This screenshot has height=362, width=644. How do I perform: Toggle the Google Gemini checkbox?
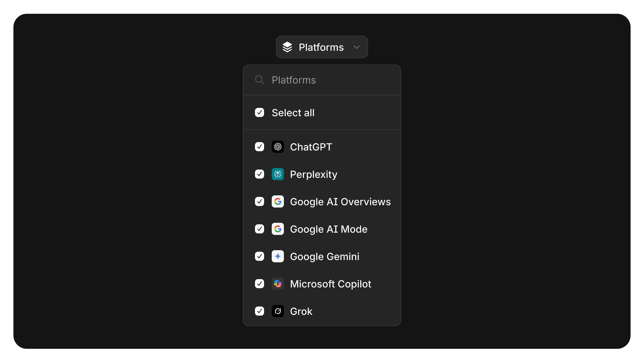pos(259,256)
